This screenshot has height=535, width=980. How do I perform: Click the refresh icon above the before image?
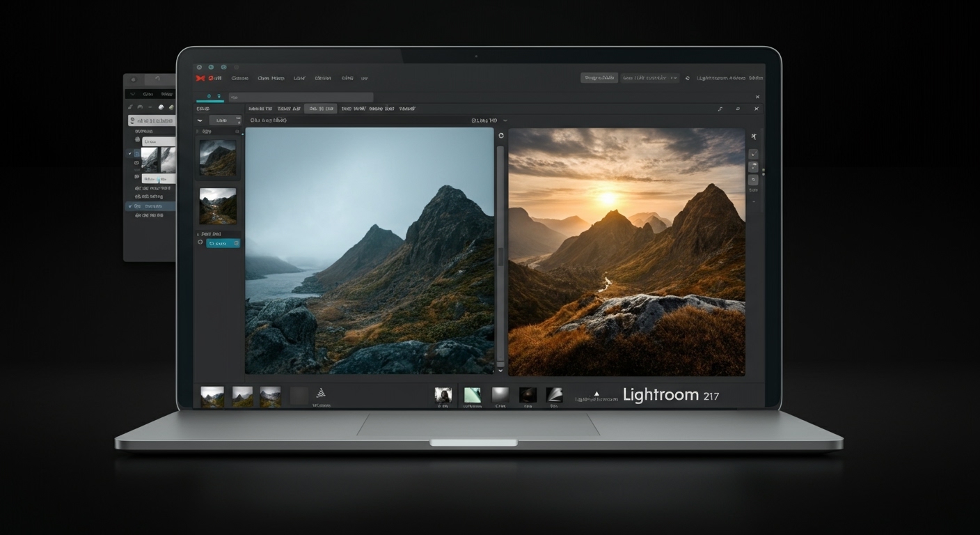click(x=501, y=135)
